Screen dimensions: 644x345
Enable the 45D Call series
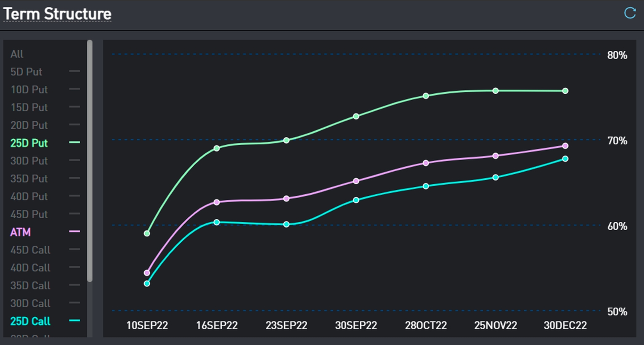(x=30, y=250)
